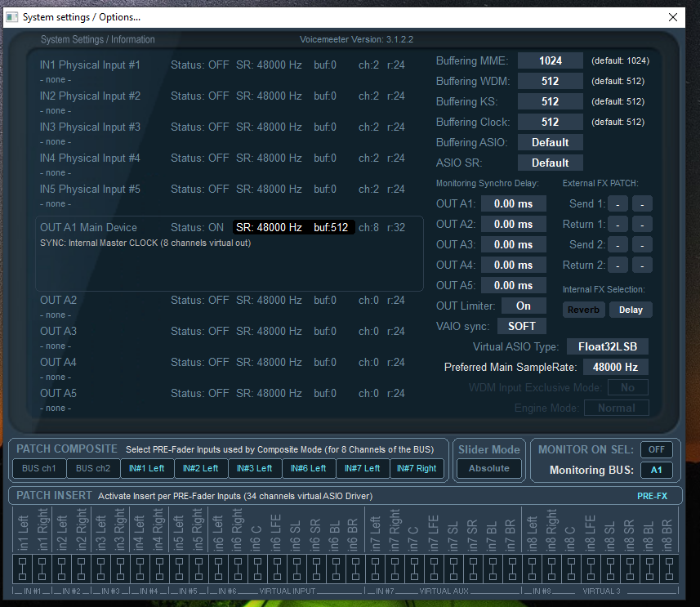Click first Return 1 patch button
This screenshot has height=607, width=700.
(618, 225)
